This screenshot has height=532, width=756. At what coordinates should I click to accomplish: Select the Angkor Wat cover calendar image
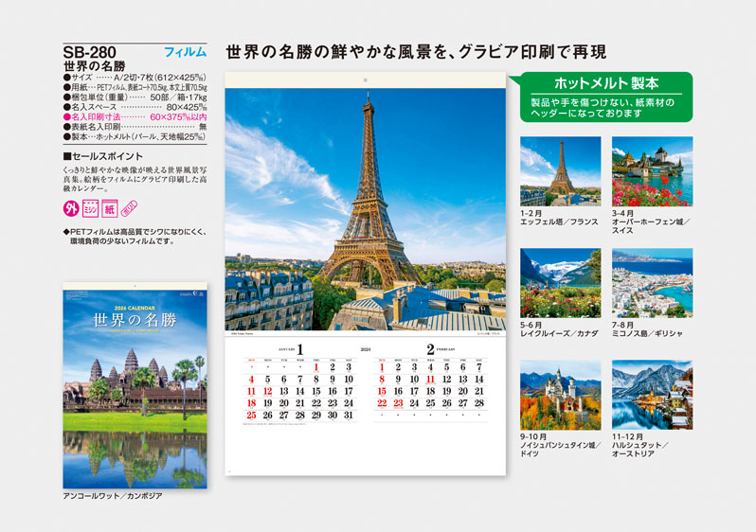tap(135, 385)
